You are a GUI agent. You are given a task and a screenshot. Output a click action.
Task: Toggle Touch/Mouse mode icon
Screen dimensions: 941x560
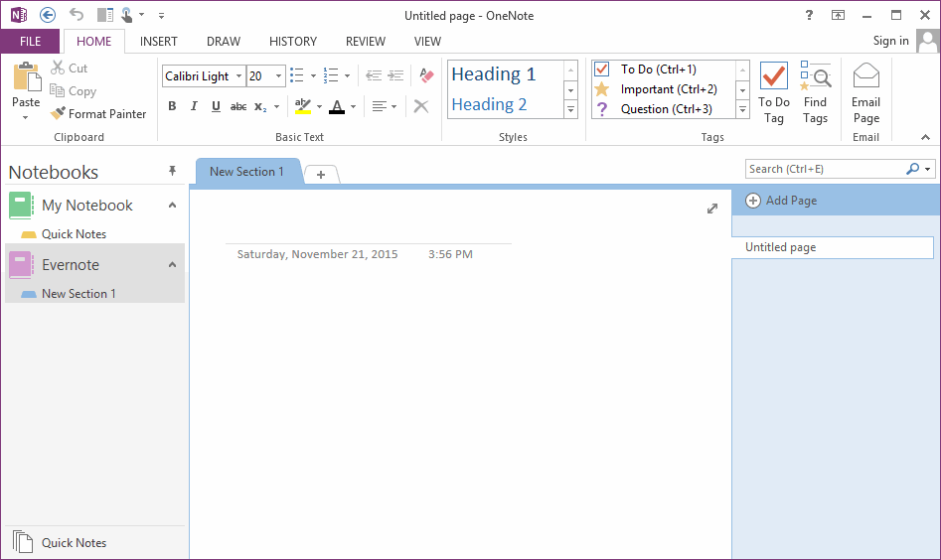(x=127, y=15)
